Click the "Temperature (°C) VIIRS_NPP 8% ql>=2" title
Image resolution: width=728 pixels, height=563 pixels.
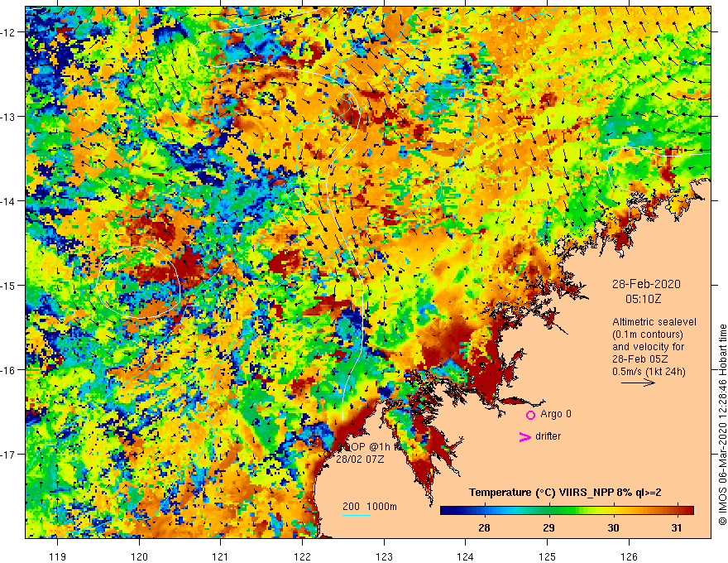(565, 493)
